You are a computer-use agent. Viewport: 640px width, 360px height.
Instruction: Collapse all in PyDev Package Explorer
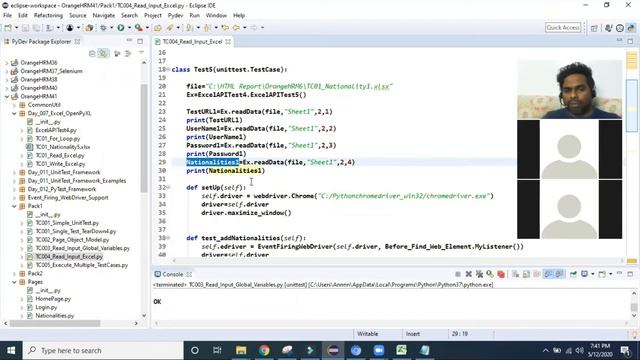(92, 53)
